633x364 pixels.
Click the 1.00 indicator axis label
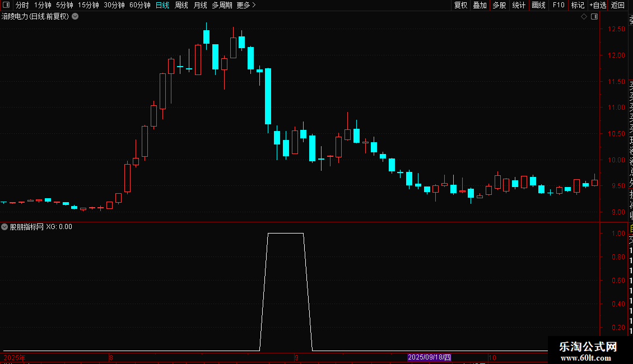coord(618,234)
